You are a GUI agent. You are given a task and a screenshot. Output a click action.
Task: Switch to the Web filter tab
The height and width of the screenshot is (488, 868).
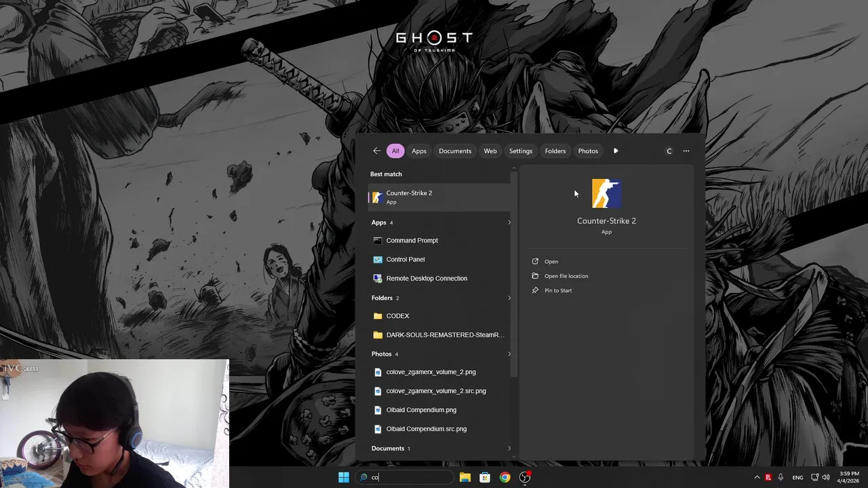(x=490, y=151)
